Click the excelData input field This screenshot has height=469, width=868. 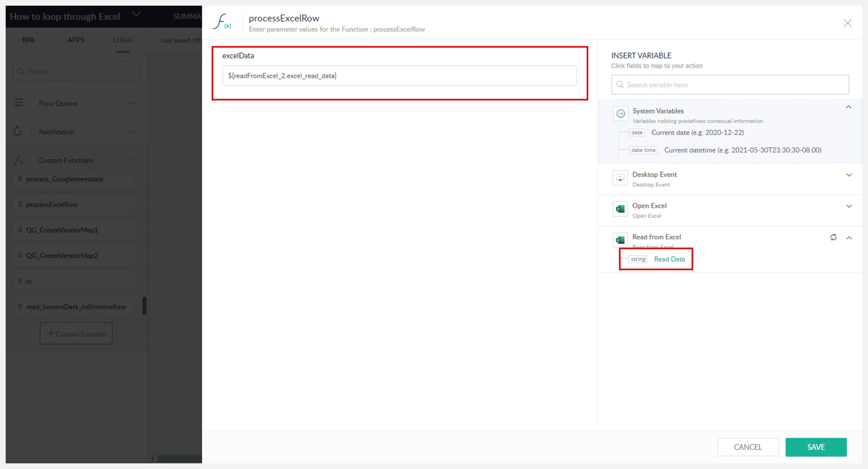(399, 76)
